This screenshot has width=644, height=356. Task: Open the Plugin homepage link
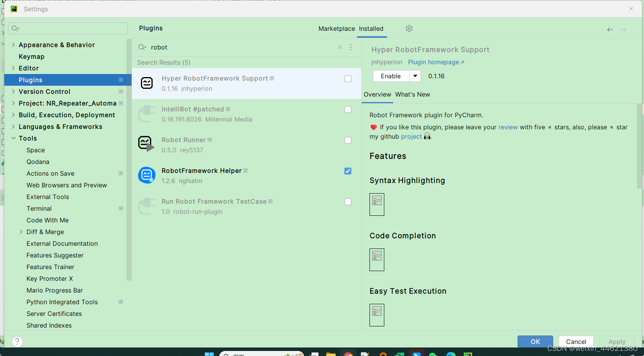tap(433, 62)
